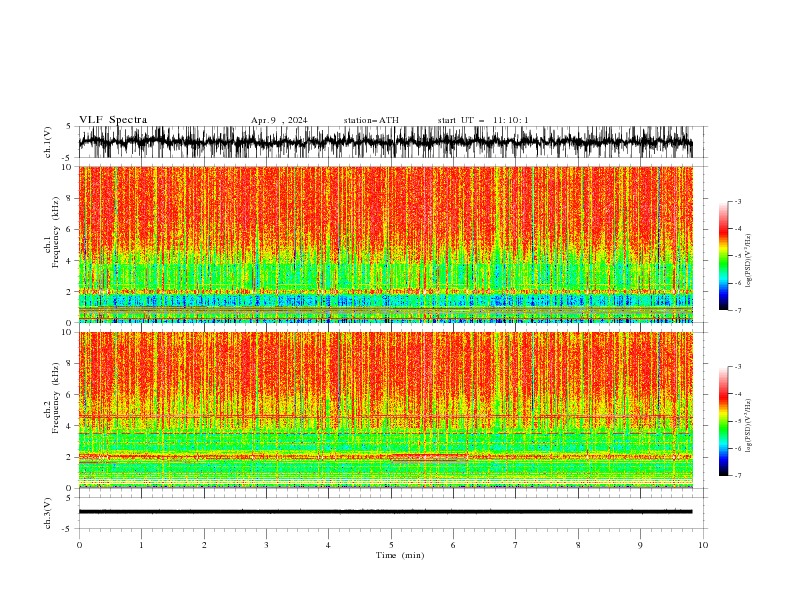Click the "ch.3(V)" waveform axis label
Image resolution: width=792 pixels, height=612 pixels.
click(x=48, y=513)
